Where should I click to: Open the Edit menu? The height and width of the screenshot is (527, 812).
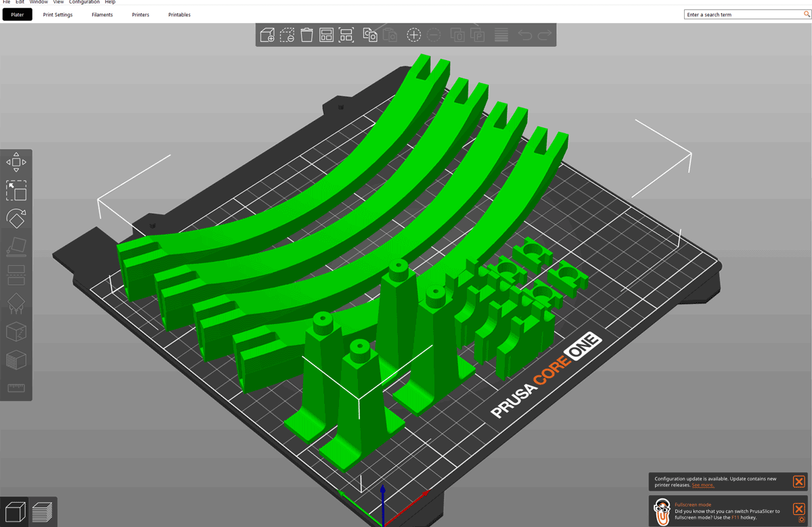pyautogui.click(x=20, y=3)
